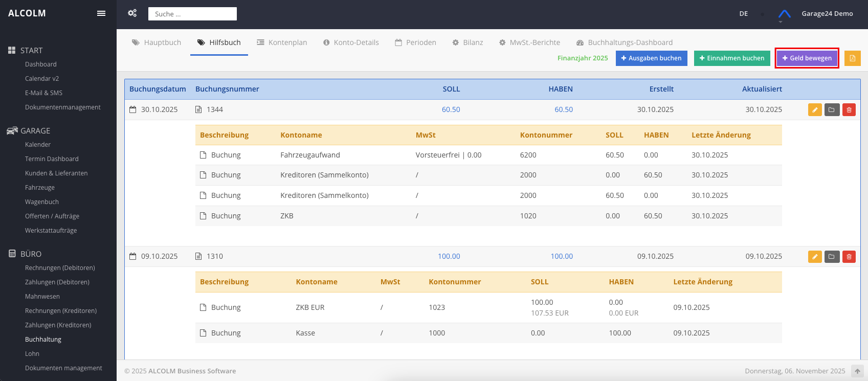Delete booking 1344 with the red trash icon
Screen dimensions: 868x381
pos(849,110)
